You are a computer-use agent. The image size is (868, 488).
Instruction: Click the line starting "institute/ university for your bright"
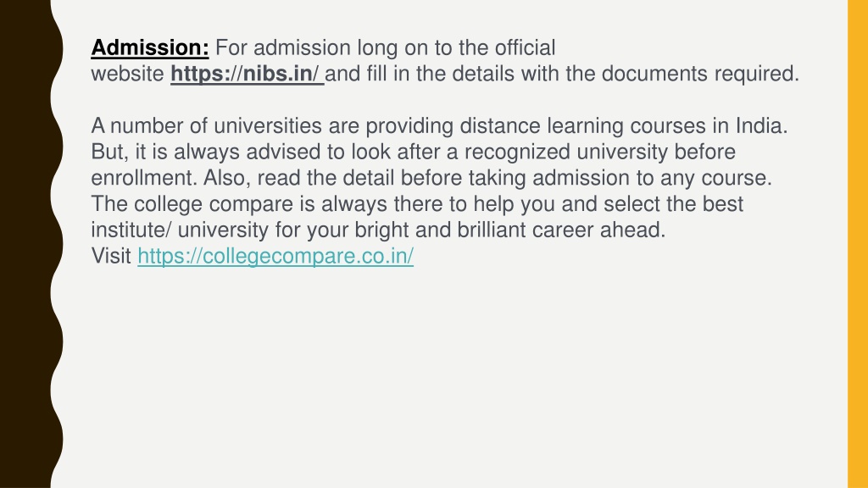pos(378,230)
